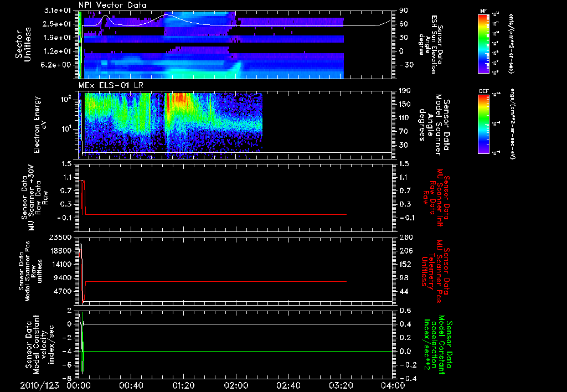This screenshot has height=392, width=567.
Task: Click the -0.4 acceleration tick value
Action: click(x=407, y=378)
